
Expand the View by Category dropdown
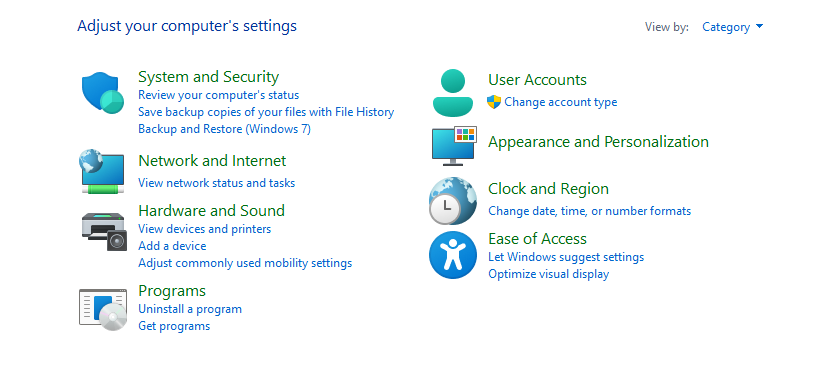pyautogui.click(x=732, y=27)
